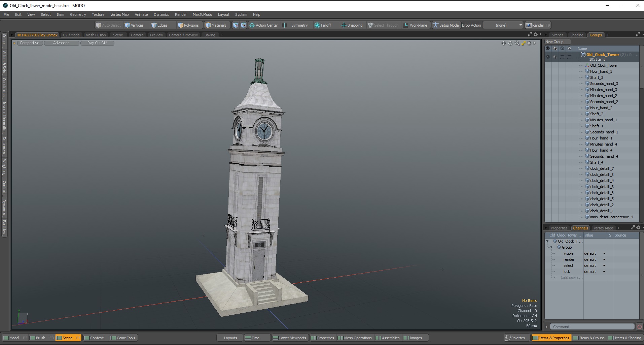Screen dimensions: 644x345
Task: Click the Action Center tool
Action: [x=263, y=25]
